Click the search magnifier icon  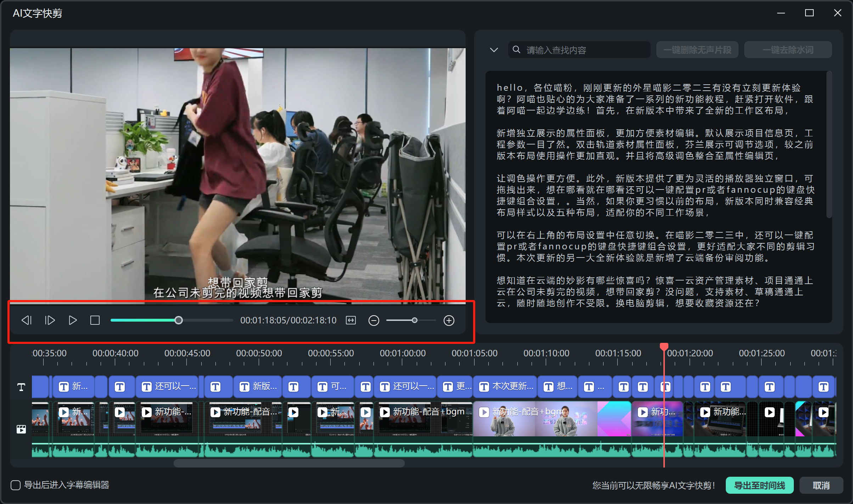[517, 50]
